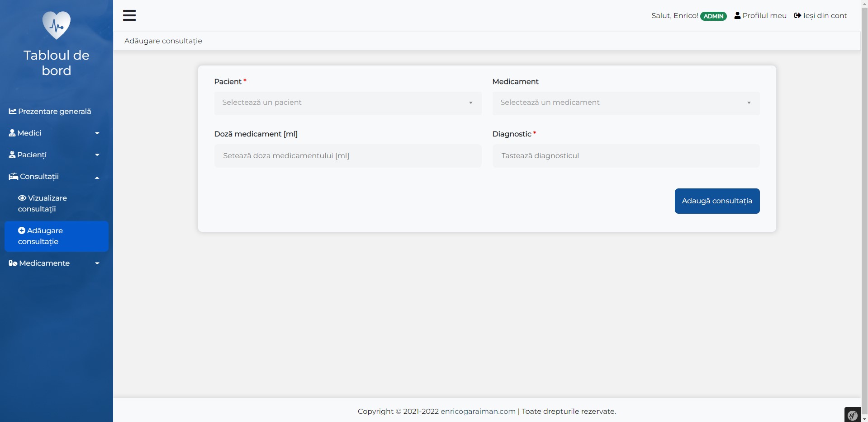Open the Selectează un pacient dropdown
Image resolution: width=868 pixels, height=422 pixels.
(347, 103)
